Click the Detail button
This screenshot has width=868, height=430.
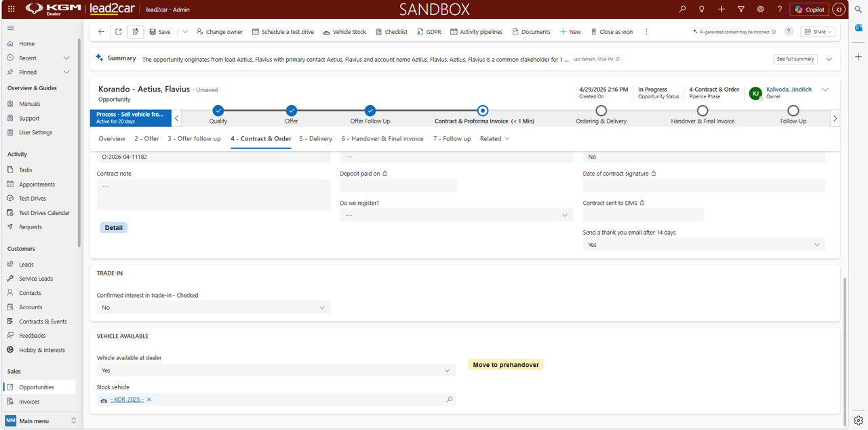114,228
